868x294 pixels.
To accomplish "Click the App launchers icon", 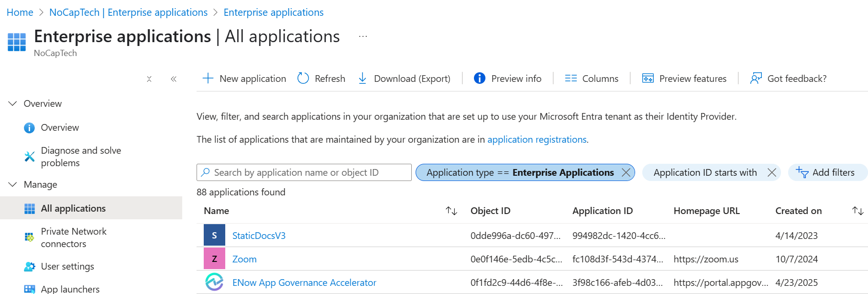I will [30, 289].
